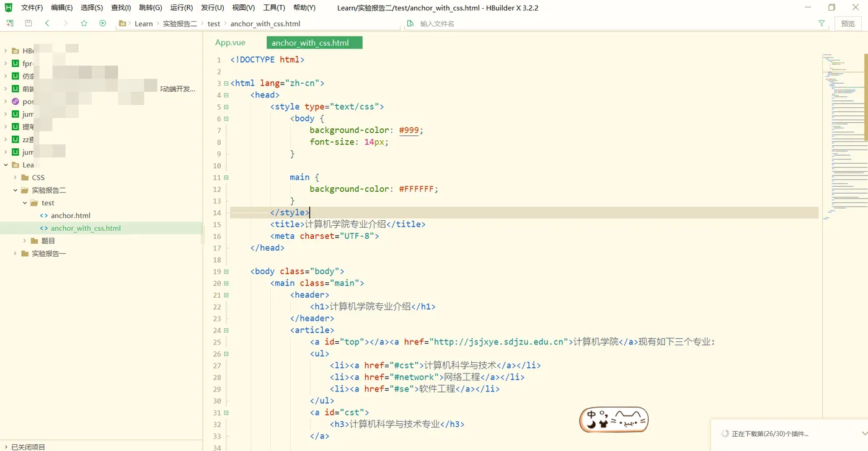Open the 文件(F) menu

click(32, 7)
